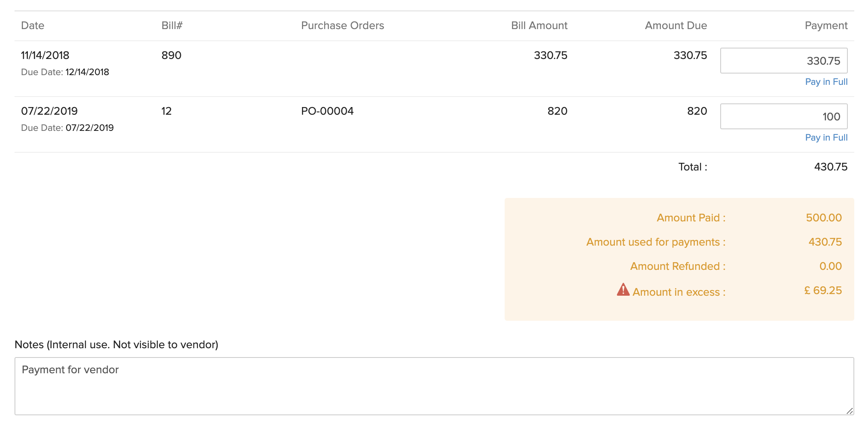This screenshot has width=868, height=429.
Task: Select the PO-00004 purchase order entry
Action: point(327,111)
